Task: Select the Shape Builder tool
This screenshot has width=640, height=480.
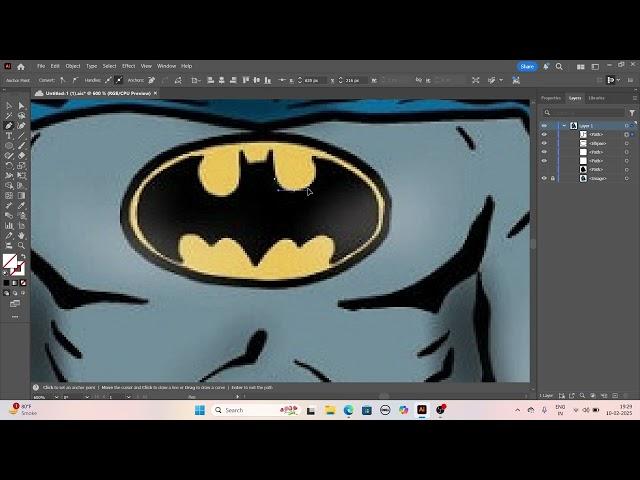Action: pos(9,185)
